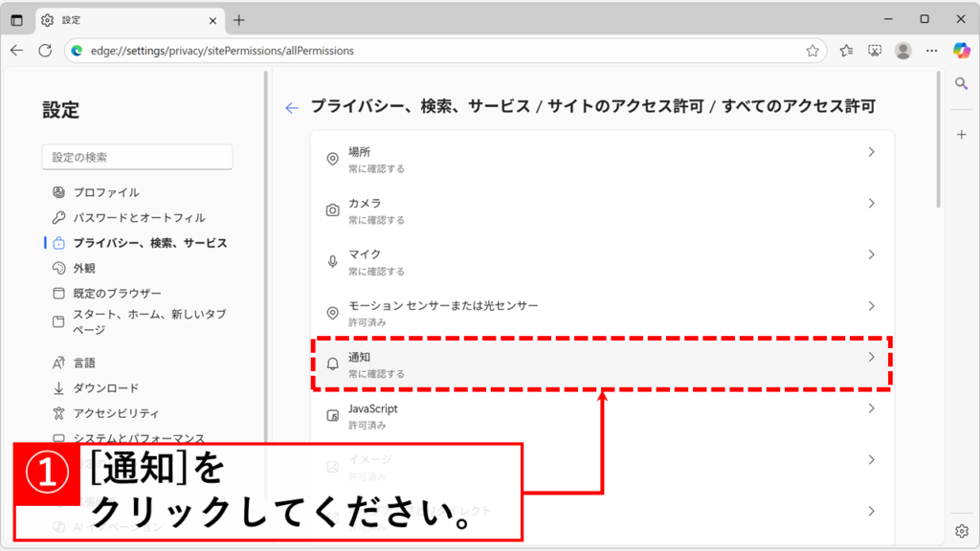Screen dimensions: 980x551
Task: Open the user profile avatar
Action: click(x=903, y=51)
